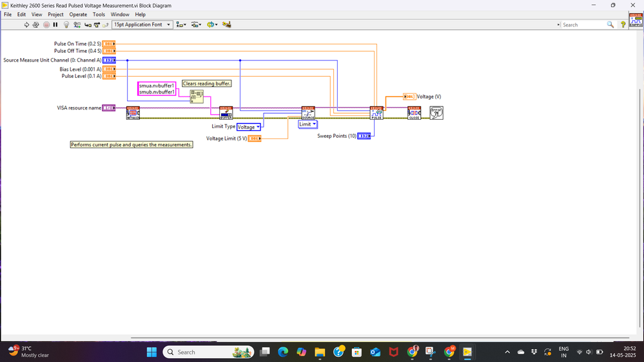Screen dimensions: 644x362
Task: Select the Buffer VI node
Action: pos(226,113)
